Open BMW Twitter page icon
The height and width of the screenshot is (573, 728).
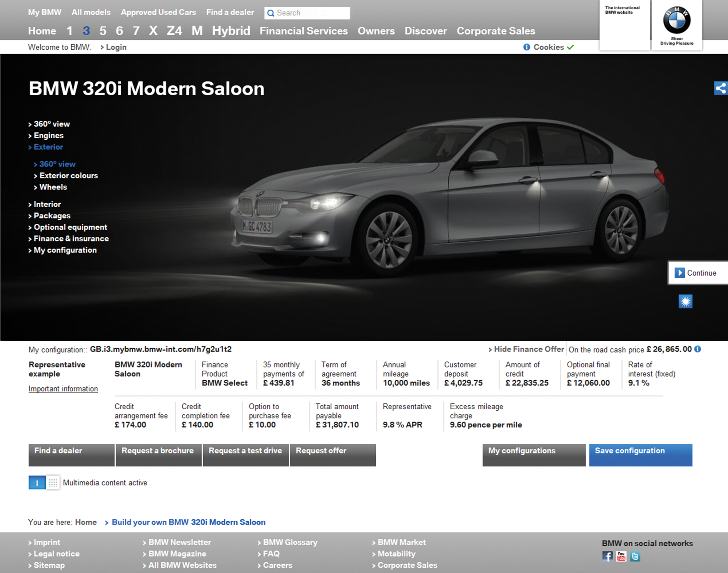(635, 556)
